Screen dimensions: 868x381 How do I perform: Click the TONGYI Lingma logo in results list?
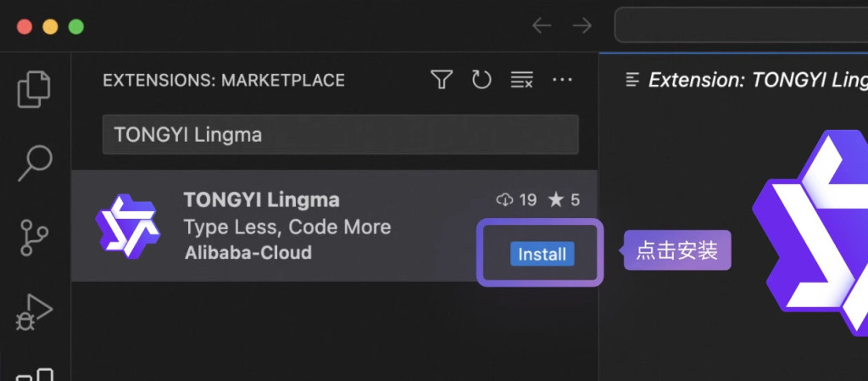click(x=127, y=226)
